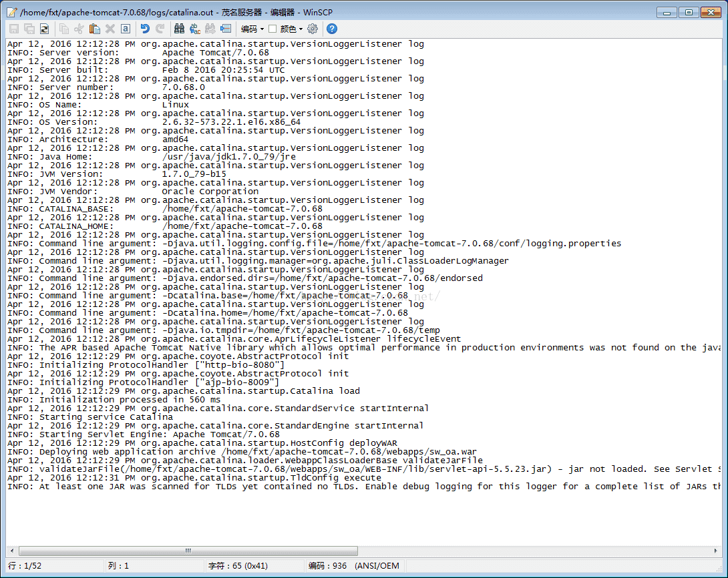Open the Help question mark icon
Screen dimensions: 728x578
coord(331,29)
